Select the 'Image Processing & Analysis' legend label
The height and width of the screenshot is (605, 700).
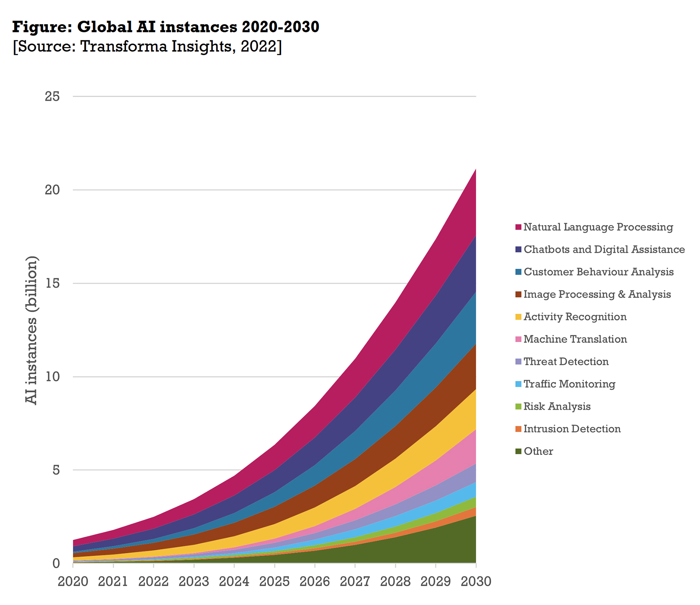pyautogui.click(x=597, y=294)
